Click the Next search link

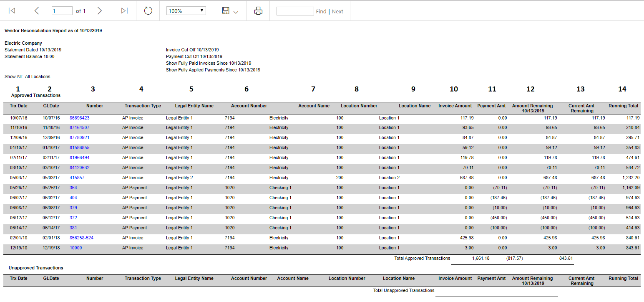pyautogui.click(x=337, y=11)
